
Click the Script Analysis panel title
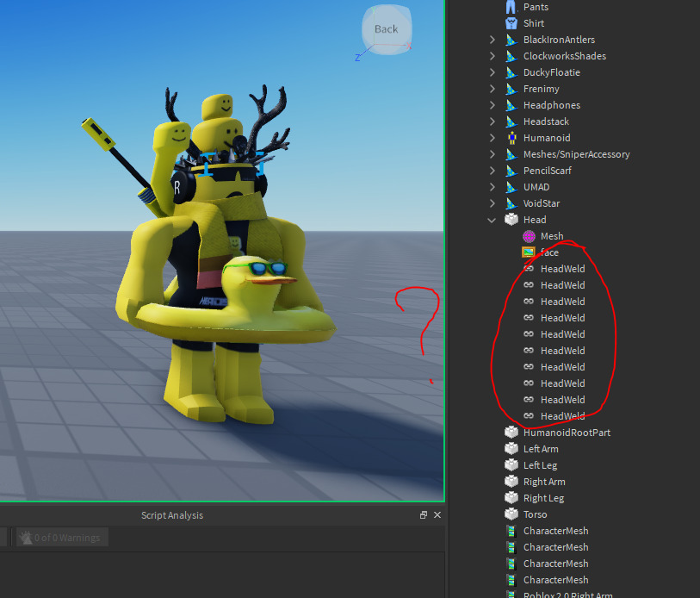[x=172, y=515]
